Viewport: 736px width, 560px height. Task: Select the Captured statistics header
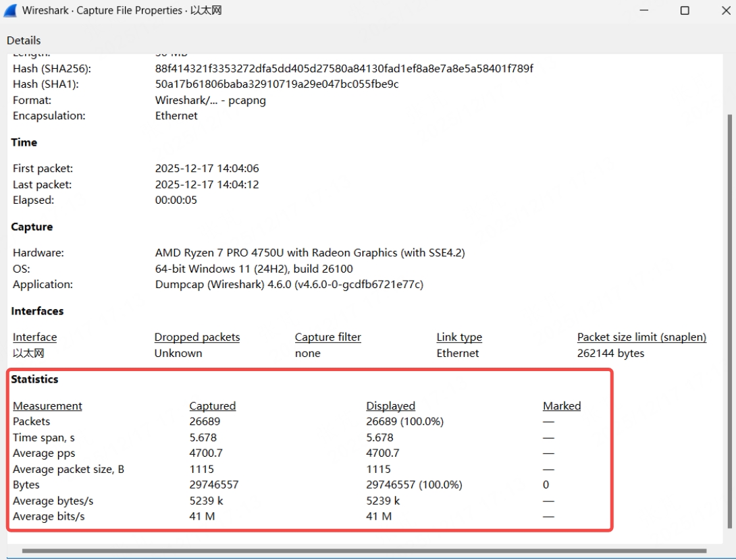click(x=212, y=405)
